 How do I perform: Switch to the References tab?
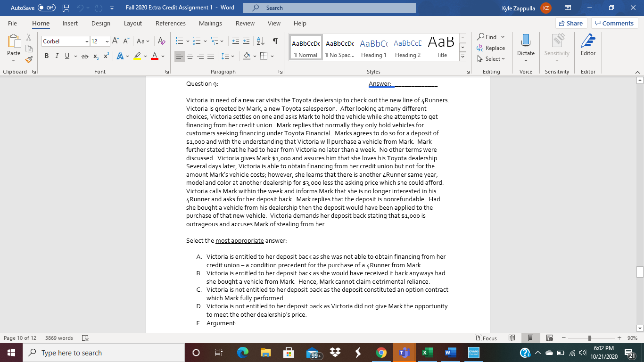coord(170,23)
